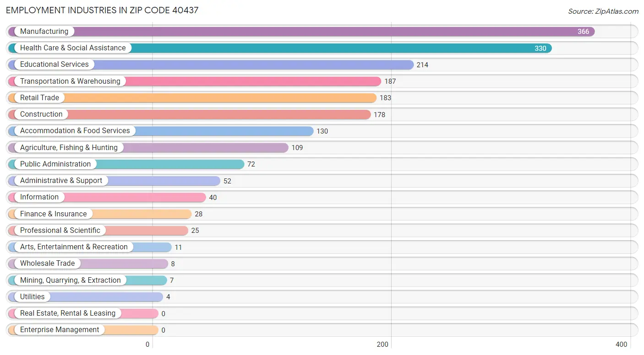The image size is (644, 355).
Task: Select the Real Estate, Rental & Leasing label
Action: 68,313
